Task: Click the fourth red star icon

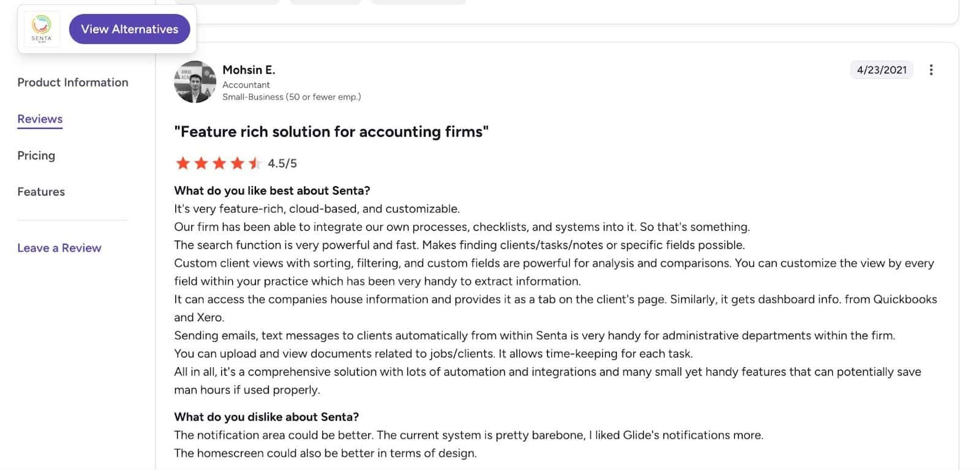Action: click(237, 163)
